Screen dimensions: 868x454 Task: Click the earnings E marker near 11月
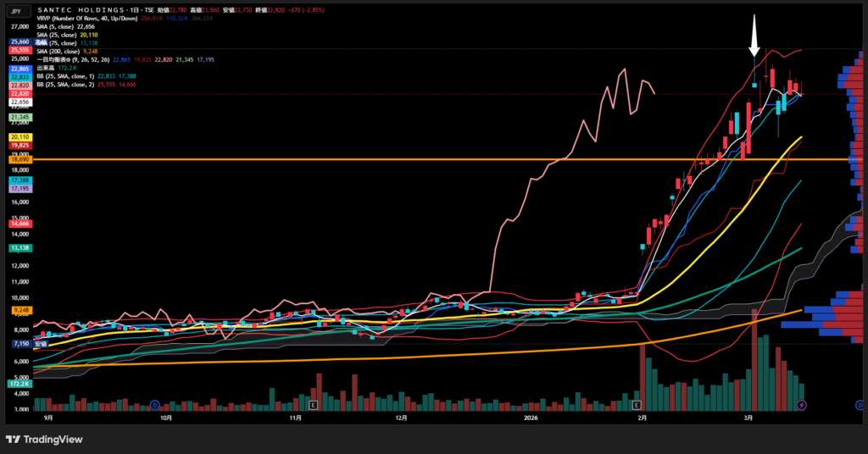(314, 406)
